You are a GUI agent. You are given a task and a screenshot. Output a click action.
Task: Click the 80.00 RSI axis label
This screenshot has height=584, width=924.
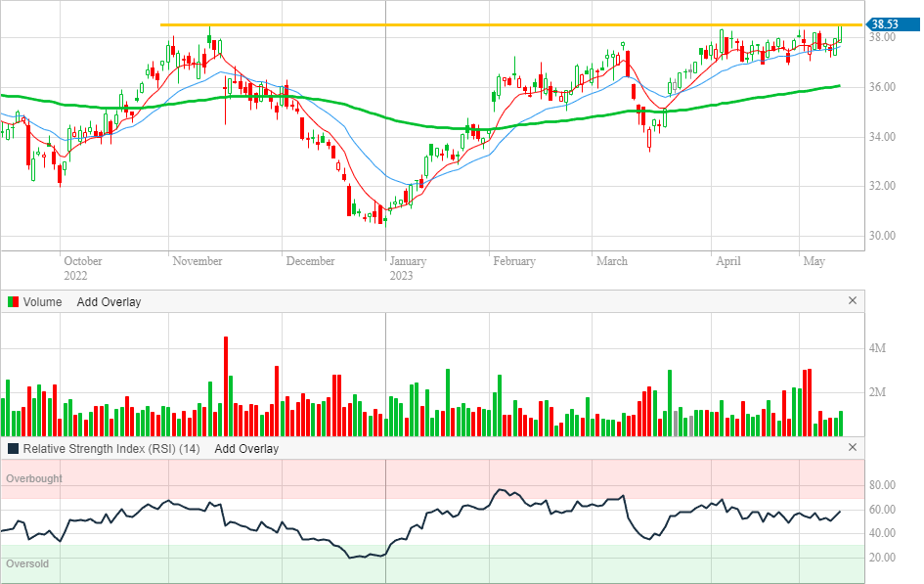(884, 485)
